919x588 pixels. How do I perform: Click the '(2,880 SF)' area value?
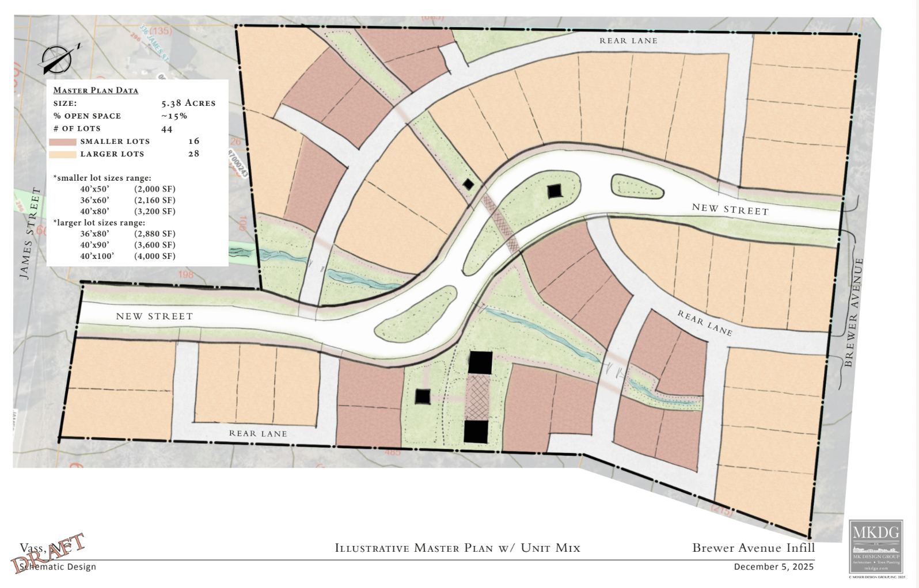point(155,234)
